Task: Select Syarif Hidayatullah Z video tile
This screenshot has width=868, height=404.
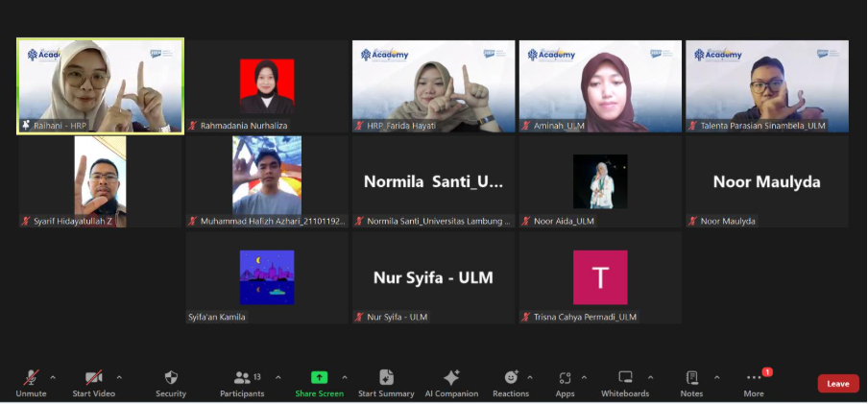Action: tap(100, 181)
